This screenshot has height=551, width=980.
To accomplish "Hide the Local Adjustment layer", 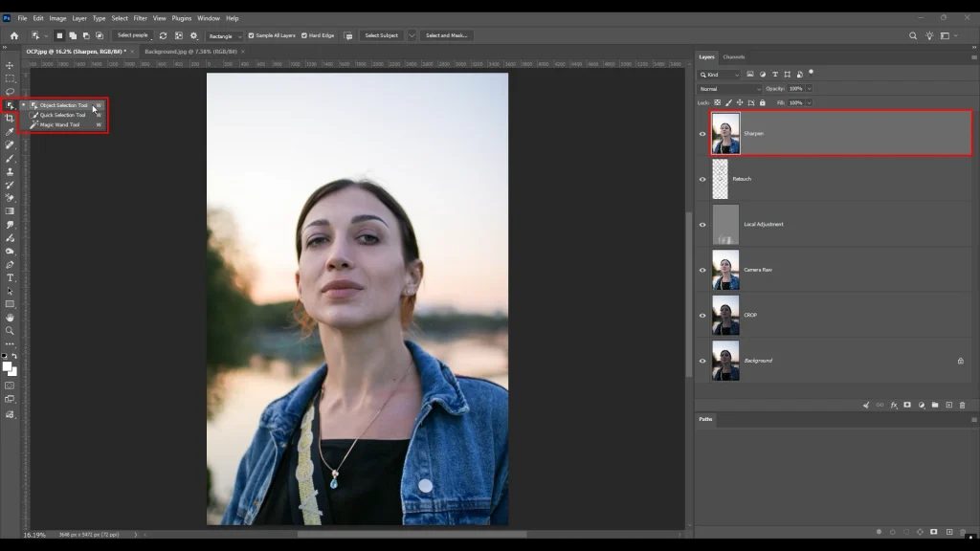I will click(x=702, y=225).
